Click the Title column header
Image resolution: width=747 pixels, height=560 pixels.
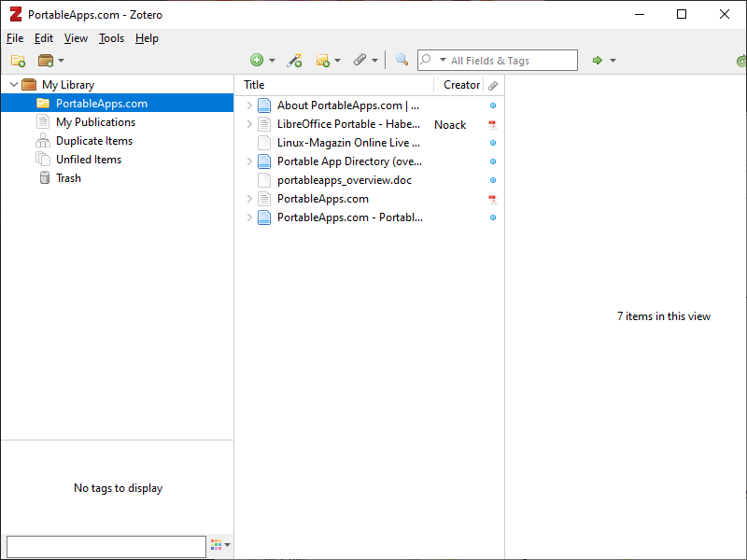point(336,85)
